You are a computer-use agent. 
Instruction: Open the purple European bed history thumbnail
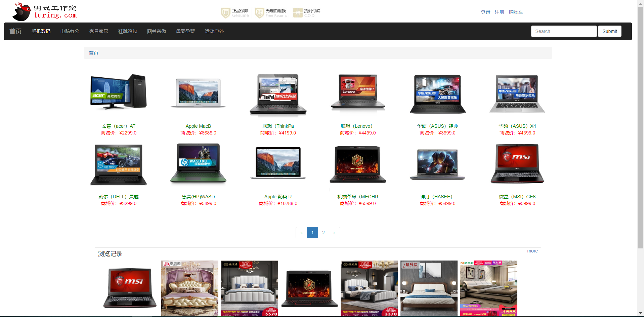point(190,288)
